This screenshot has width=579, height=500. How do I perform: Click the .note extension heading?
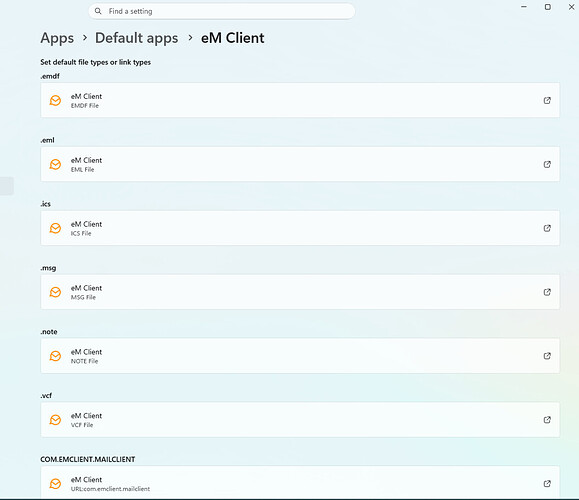49,332
